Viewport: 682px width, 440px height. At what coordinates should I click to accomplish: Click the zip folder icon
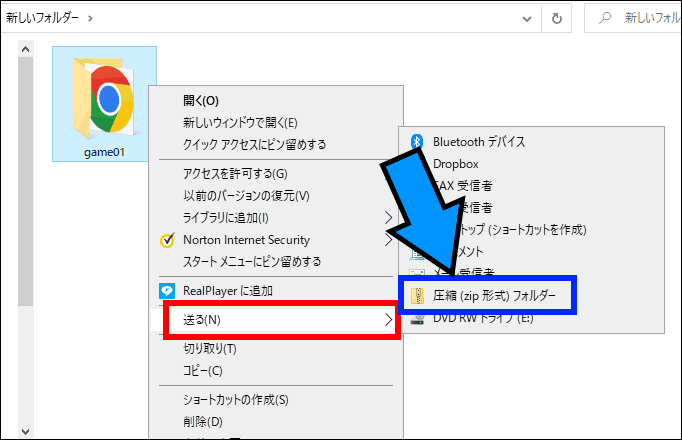[418, 296]
